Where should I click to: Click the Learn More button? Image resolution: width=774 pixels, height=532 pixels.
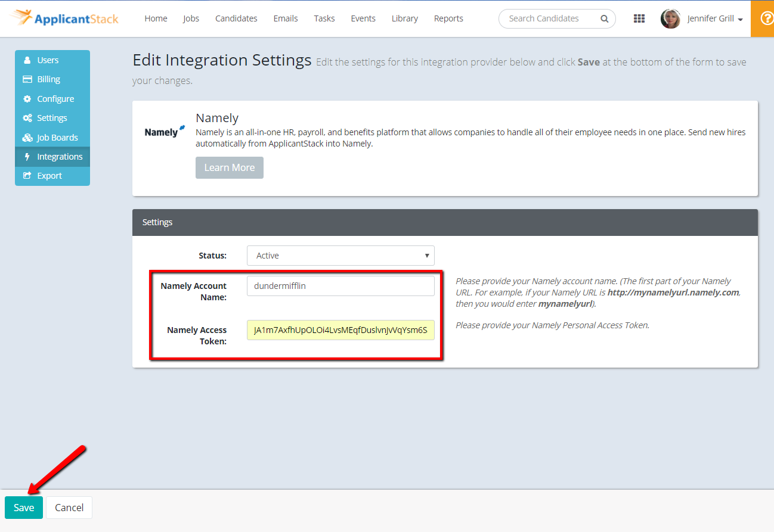[229, 167]
